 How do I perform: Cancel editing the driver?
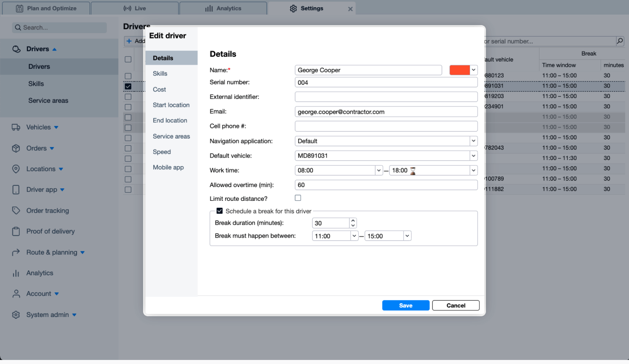[x=456, y=305]
